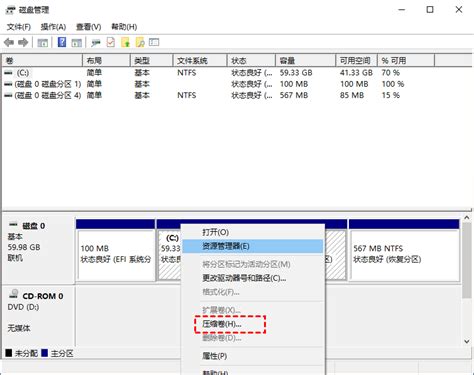Choose 打开(O) in the context menu

click(252, 232)
